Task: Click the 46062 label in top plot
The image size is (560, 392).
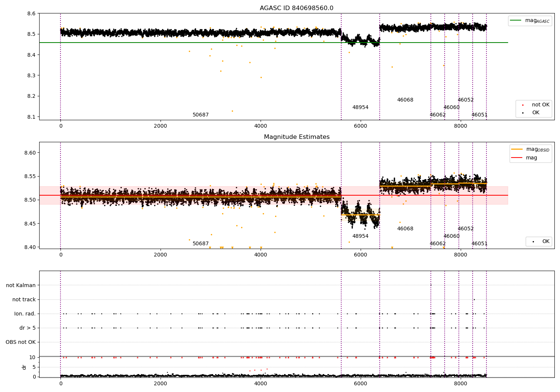Action: 438,115
